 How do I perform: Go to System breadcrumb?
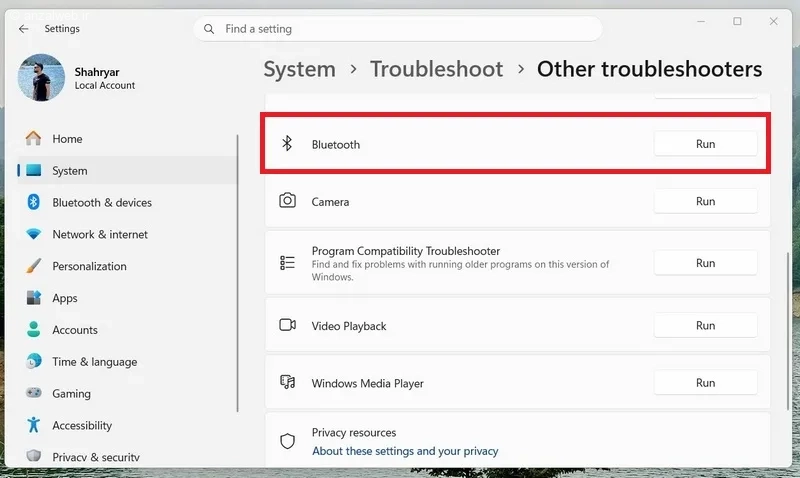coord(299,69)
